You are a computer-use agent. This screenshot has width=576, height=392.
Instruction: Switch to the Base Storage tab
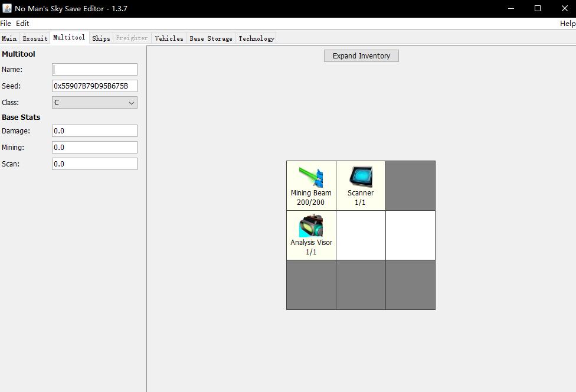211,38
